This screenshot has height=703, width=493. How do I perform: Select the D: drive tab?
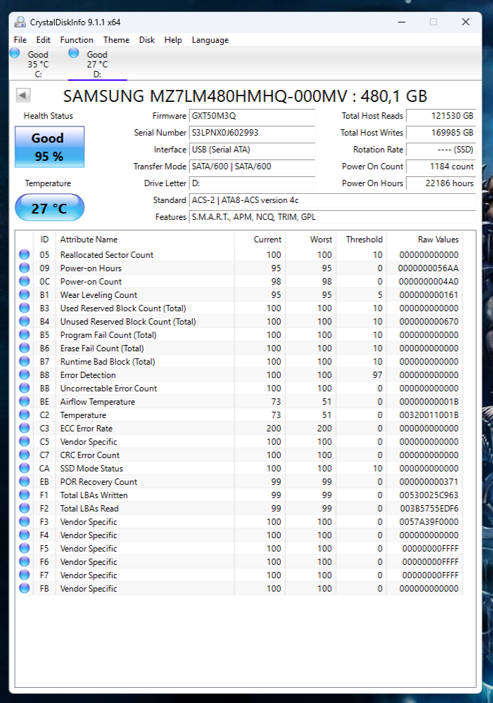point(97,64)
